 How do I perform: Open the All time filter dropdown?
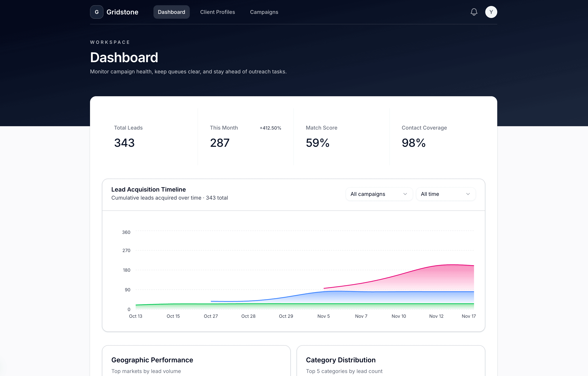[x=445, y=194]
